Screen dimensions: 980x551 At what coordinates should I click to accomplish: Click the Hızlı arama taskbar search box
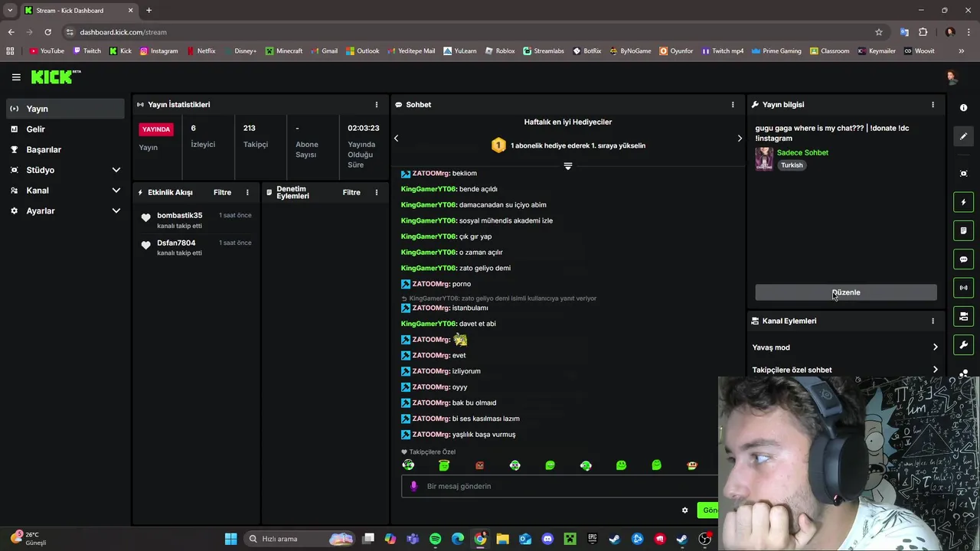[x=300, y=539]
